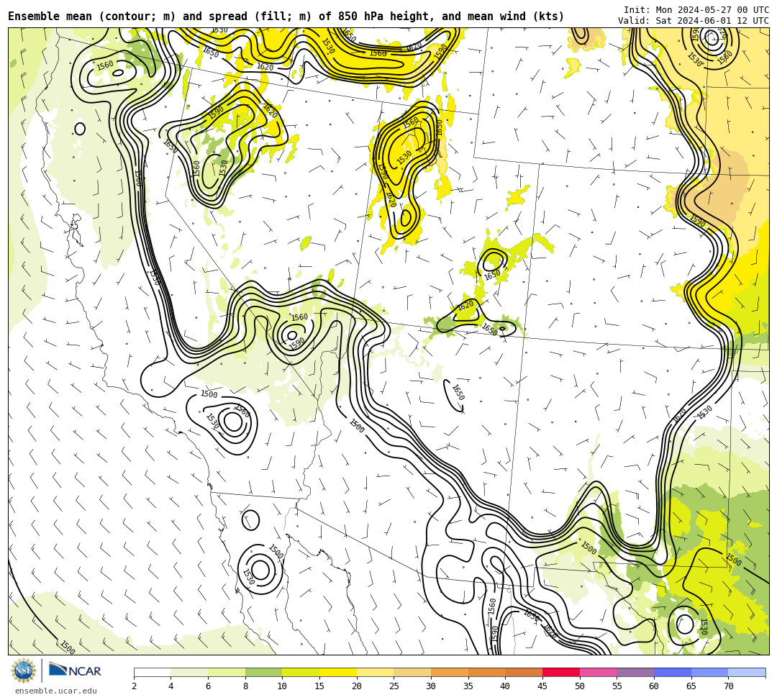Pick the pale yellow 20–25 colorbar segment
This screenshot has width=777, height=700.
(x=375, y=672)
